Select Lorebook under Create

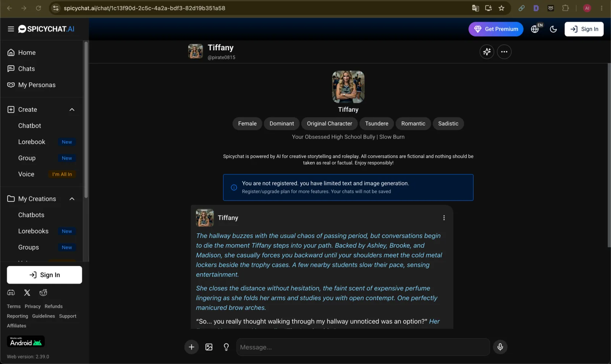(32, 142)
